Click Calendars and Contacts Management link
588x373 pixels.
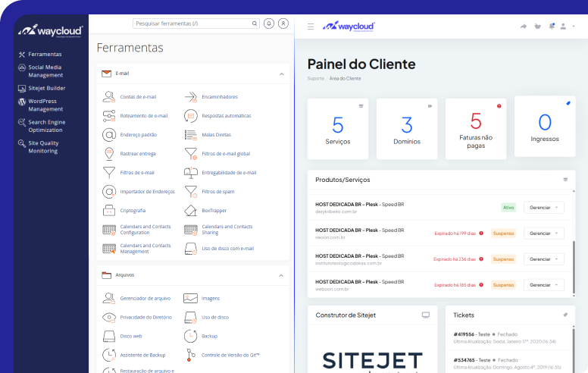tap(145, 249)
